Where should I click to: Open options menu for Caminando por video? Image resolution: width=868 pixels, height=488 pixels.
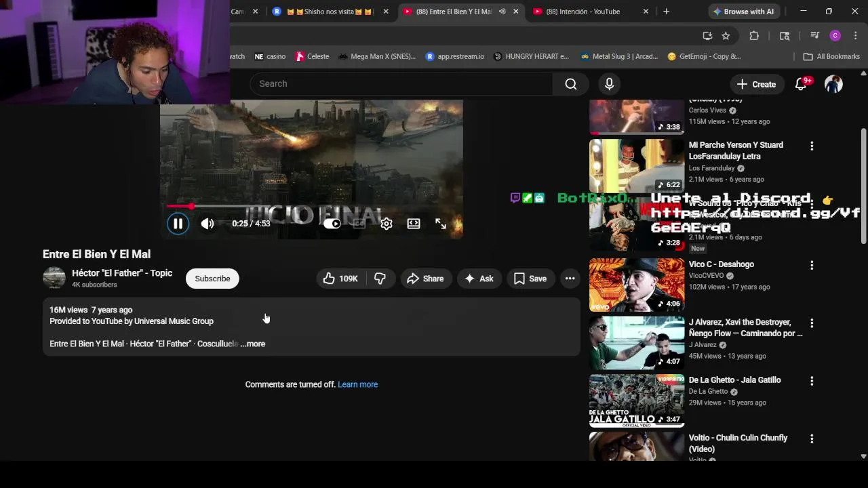(x=812, y=323)
